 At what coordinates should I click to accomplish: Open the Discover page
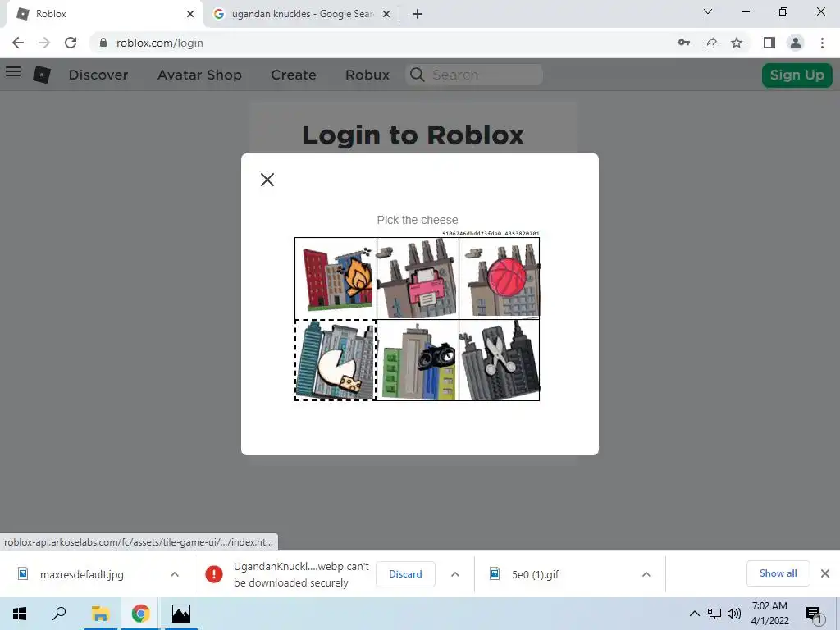(98, 75)
